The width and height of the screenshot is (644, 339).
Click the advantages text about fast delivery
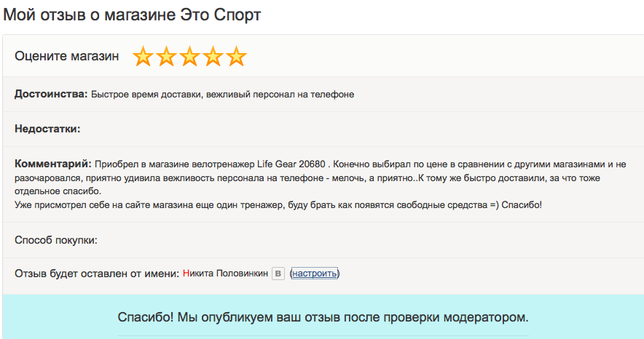click(x=223, y=95)
